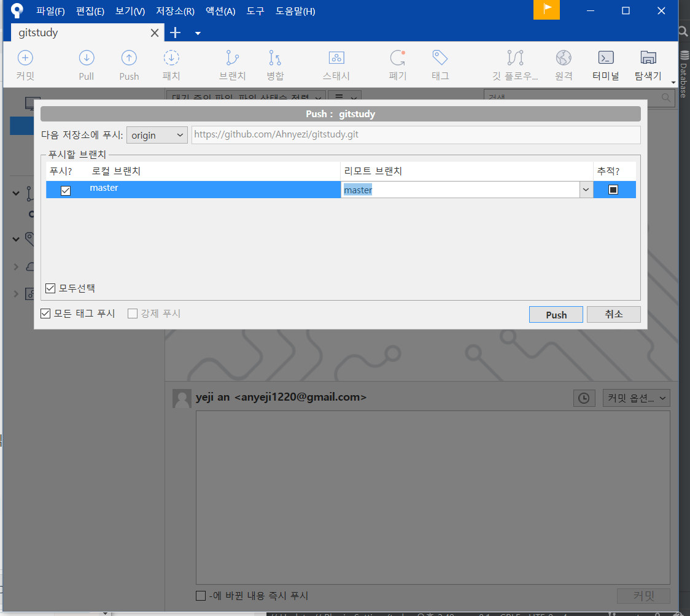Select the local branch master row
The image size is (690, 616).
click(193, 190)
